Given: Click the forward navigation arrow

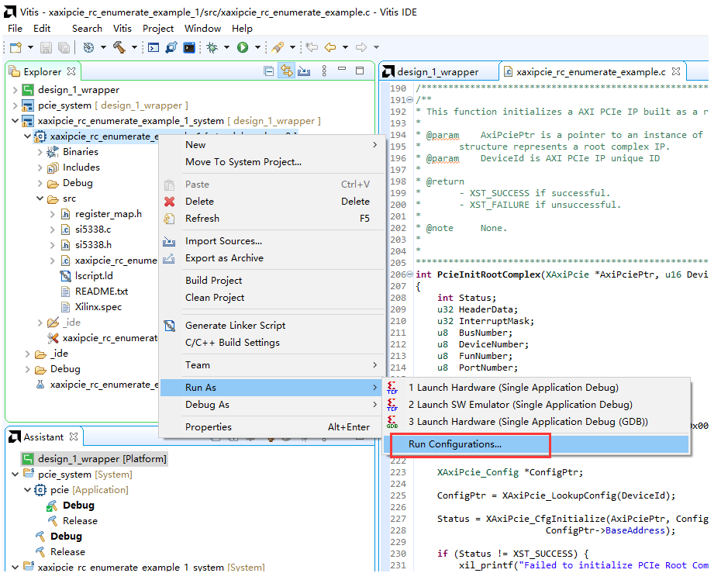Looking at the screenshot, I should [x=361, y=47].
